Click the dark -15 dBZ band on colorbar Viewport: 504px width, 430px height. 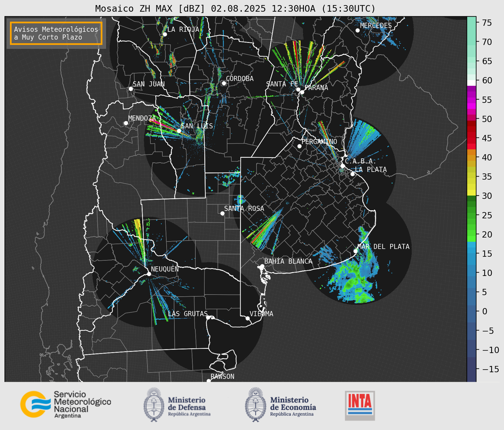[x=471, y=370]
